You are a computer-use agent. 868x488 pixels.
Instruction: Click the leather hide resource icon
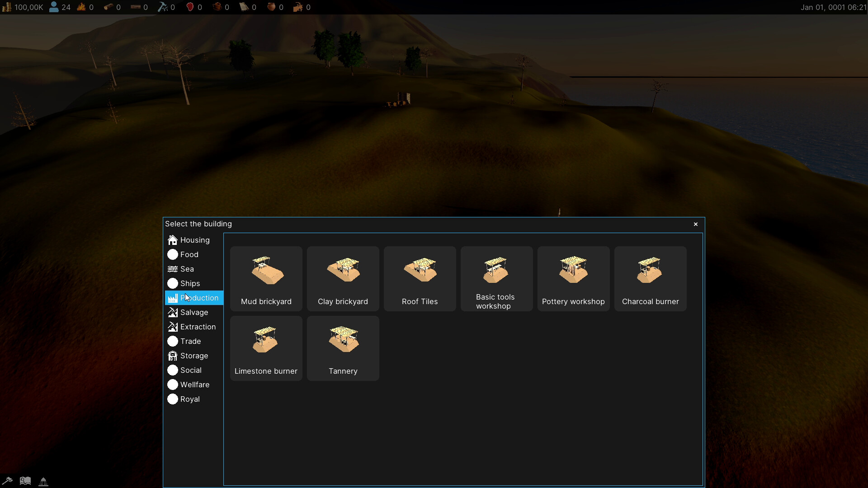coord(244,7)
